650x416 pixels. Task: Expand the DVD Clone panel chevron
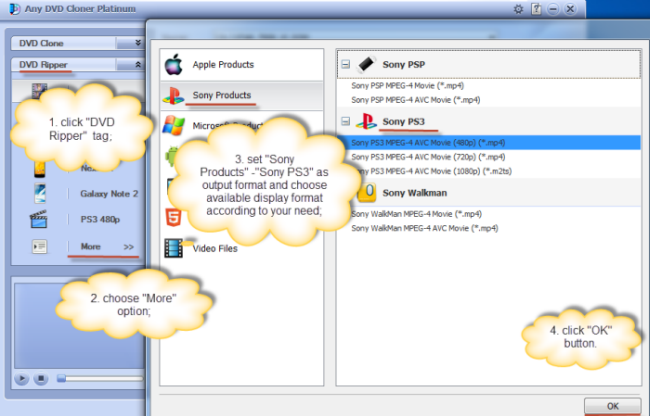138,43
